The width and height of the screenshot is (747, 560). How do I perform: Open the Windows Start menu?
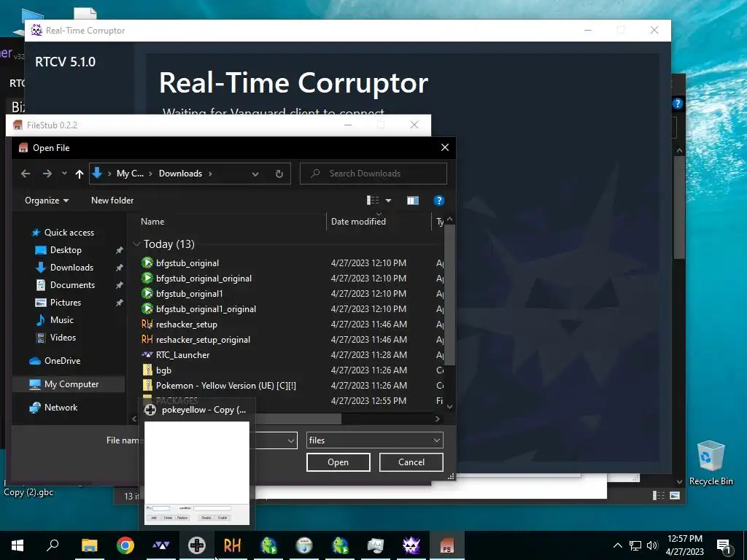point(18,545)
